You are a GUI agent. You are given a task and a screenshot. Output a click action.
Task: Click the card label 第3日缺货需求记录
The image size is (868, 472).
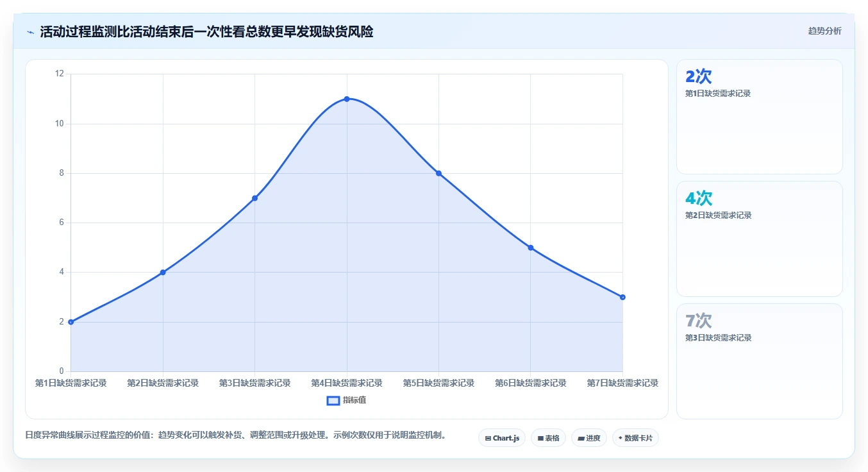[718, 338]
